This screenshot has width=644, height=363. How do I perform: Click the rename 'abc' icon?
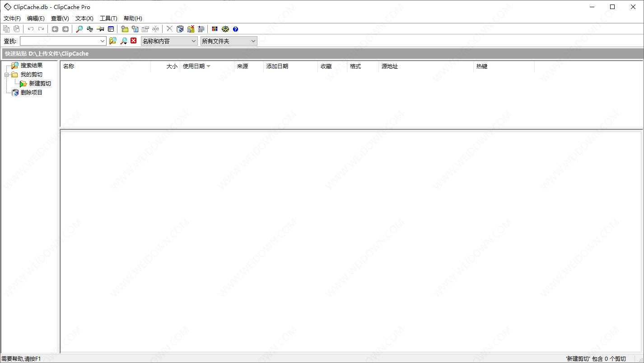(x=156, y=29)
